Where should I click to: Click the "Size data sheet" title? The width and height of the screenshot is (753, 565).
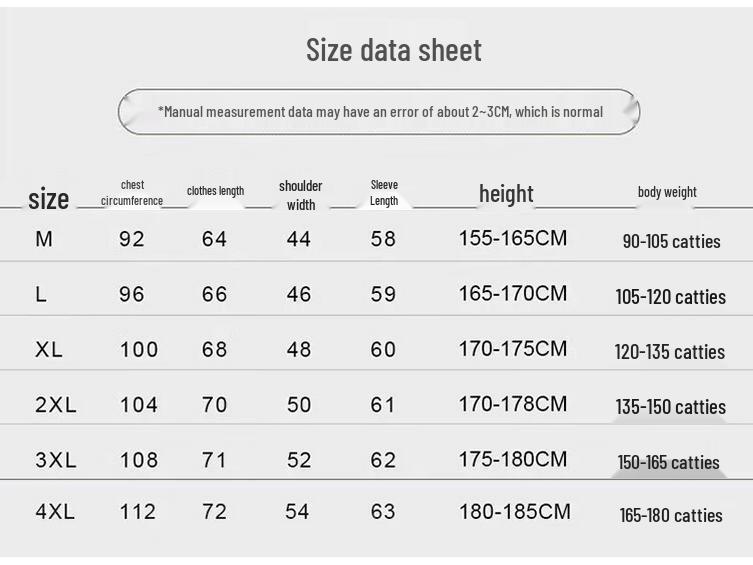point(393,50)
